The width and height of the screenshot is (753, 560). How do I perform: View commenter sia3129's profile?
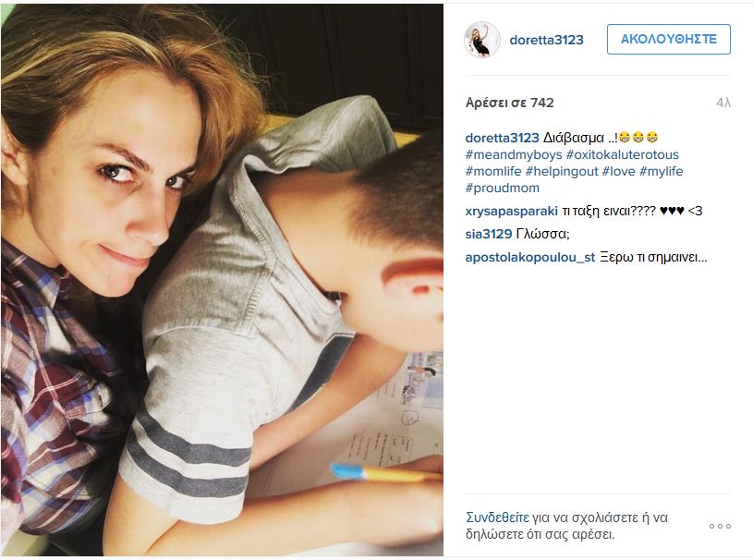point(489,235)
